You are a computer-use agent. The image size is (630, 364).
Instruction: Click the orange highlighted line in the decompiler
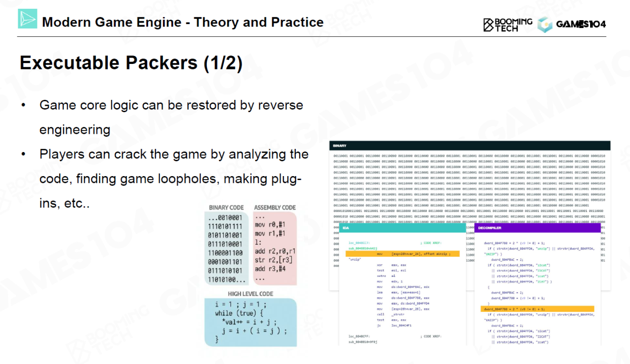pyautogui.click(x=537, y=309)
